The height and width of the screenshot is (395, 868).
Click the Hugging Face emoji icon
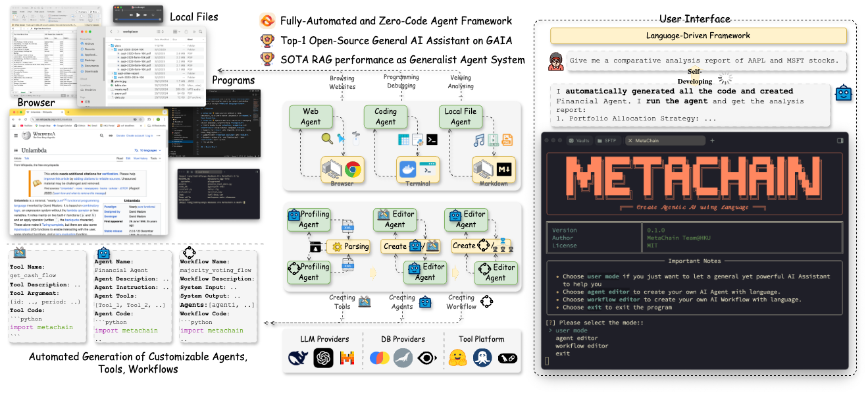click(x=458, y=358)
